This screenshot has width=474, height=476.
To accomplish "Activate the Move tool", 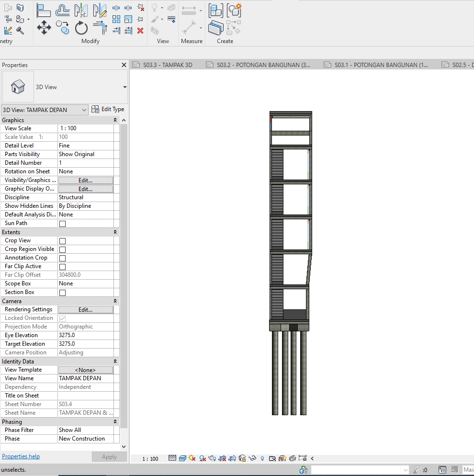I will pyautogui.click(x=44, y=28).
